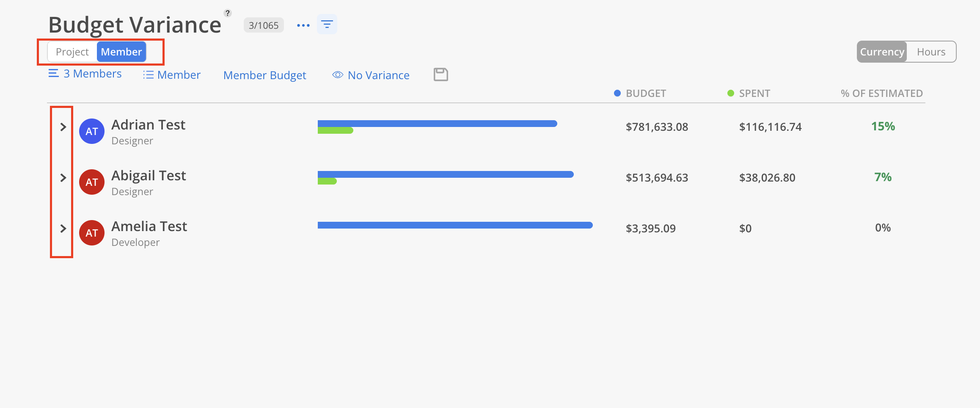Click Adrian Test's blue AT avatar
Viewport: 980px width, 408px height.
pyautogui.click(x=92, y=131)
